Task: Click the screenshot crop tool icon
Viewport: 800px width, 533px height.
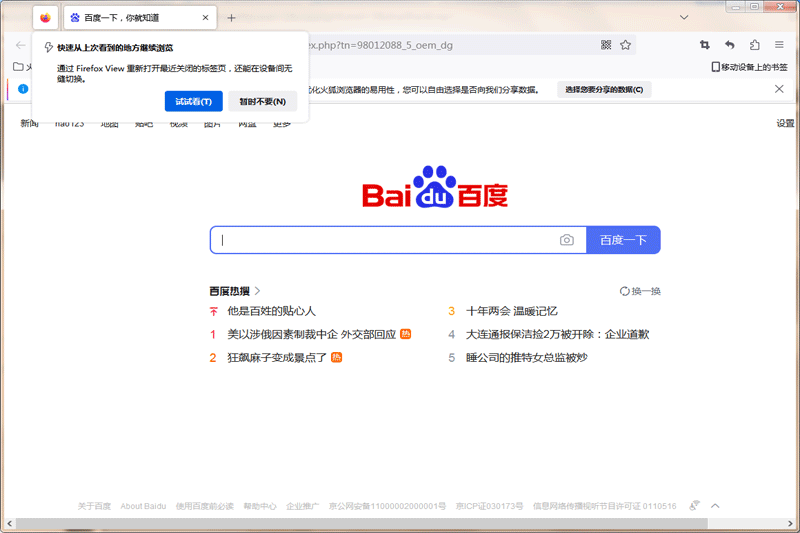Action: pos(705,45)
